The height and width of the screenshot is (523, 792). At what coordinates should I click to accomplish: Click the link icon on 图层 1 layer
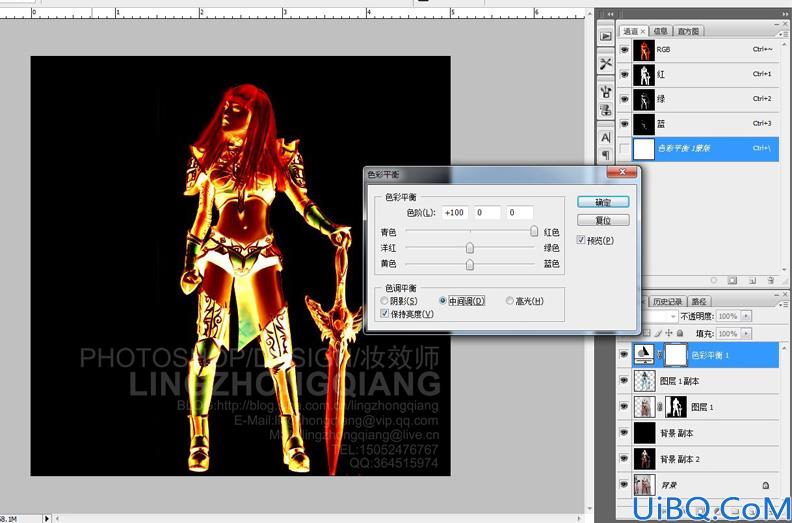pos(659,406)
